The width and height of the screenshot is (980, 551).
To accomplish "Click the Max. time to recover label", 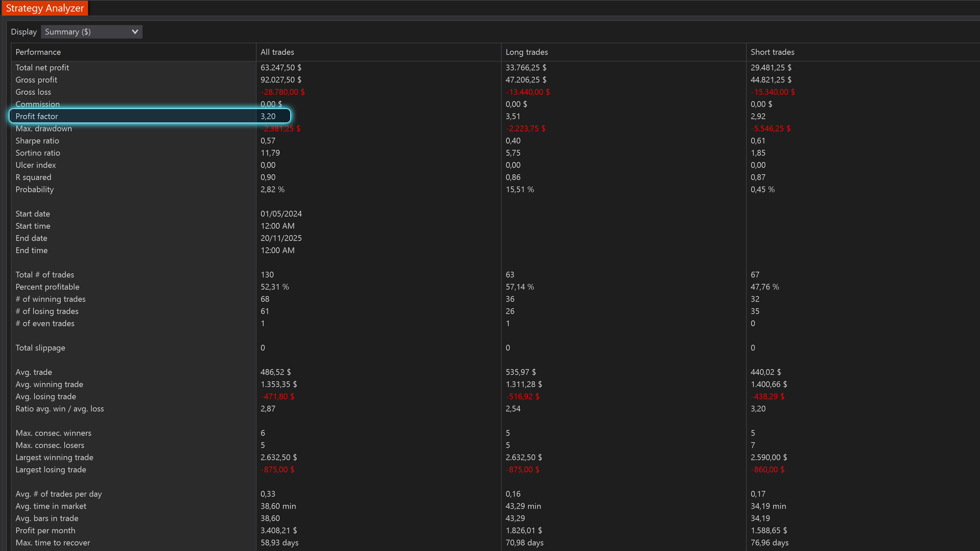I will (x=53, y=543).
